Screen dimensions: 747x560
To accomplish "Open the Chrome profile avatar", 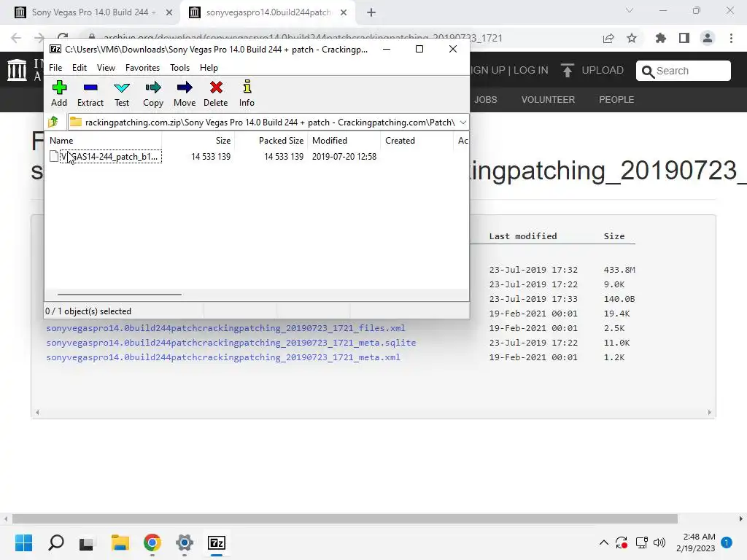I will (708, 38).
